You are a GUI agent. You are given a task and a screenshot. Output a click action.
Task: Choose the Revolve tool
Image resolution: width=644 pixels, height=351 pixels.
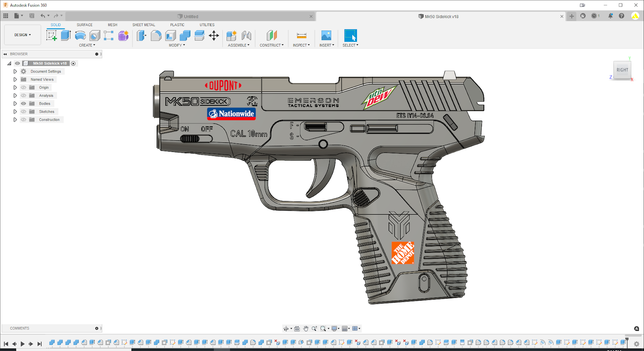click(x=80, y=35)
